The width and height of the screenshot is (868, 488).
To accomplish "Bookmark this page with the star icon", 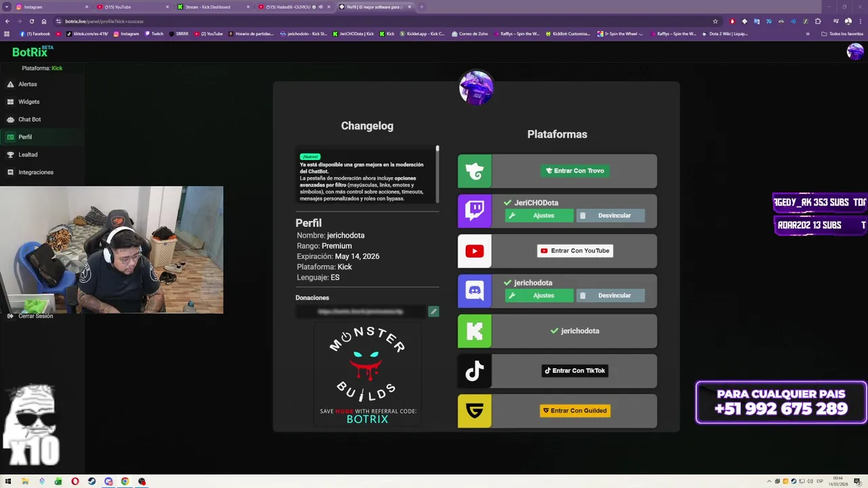I will [715, 21].
